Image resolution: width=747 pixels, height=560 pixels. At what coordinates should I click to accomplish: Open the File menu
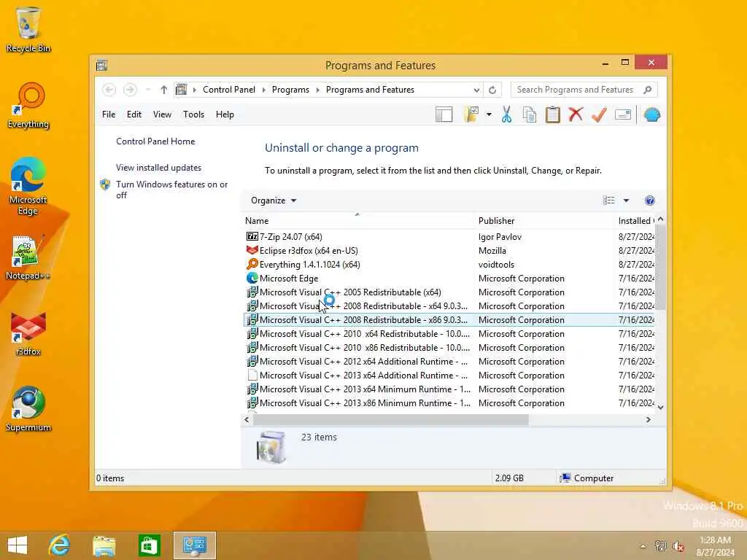[x=109, y=114]
